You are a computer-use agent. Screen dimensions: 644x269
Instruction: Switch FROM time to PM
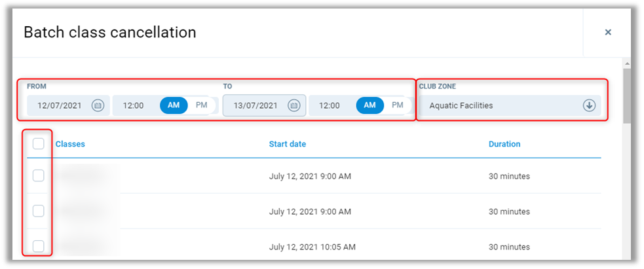201,105
